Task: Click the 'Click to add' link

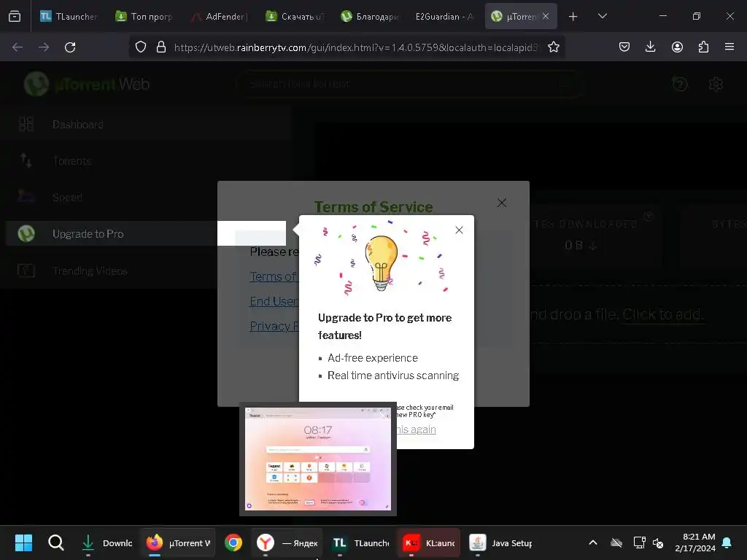Action: pos(662,314)
